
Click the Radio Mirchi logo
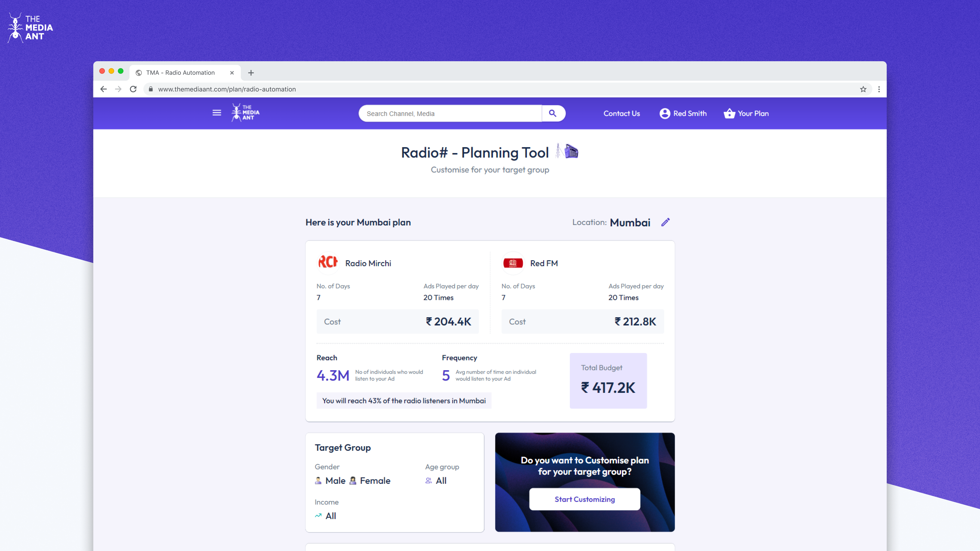[x=328, y=263]
